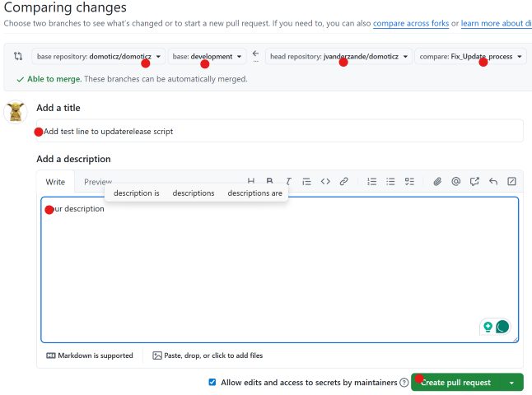Add a numbered list from the toolbar
Image resolution: width=532 pixels, height=395 pixels.
point(371,182)
